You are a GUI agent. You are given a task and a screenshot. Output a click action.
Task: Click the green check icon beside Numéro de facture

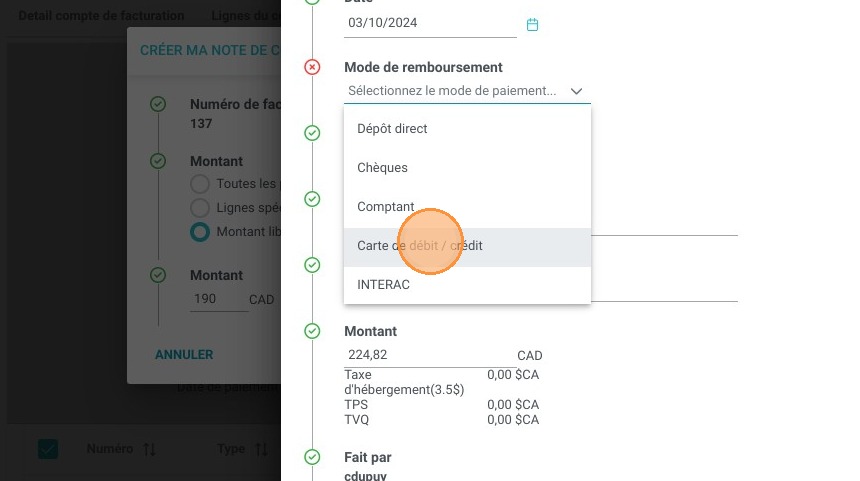[157, 104]
